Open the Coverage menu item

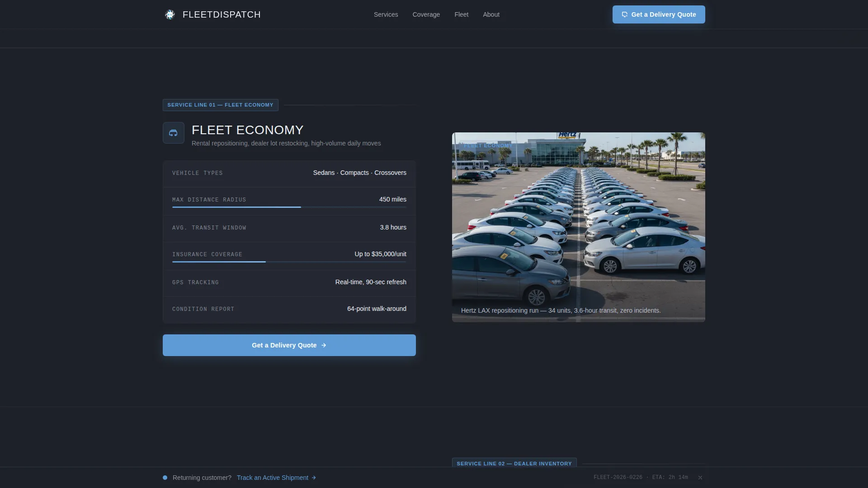coord(426,14)
